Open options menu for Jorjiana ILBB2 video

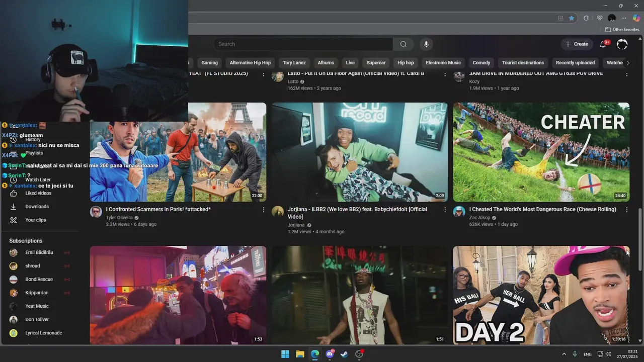coord(445,210)
